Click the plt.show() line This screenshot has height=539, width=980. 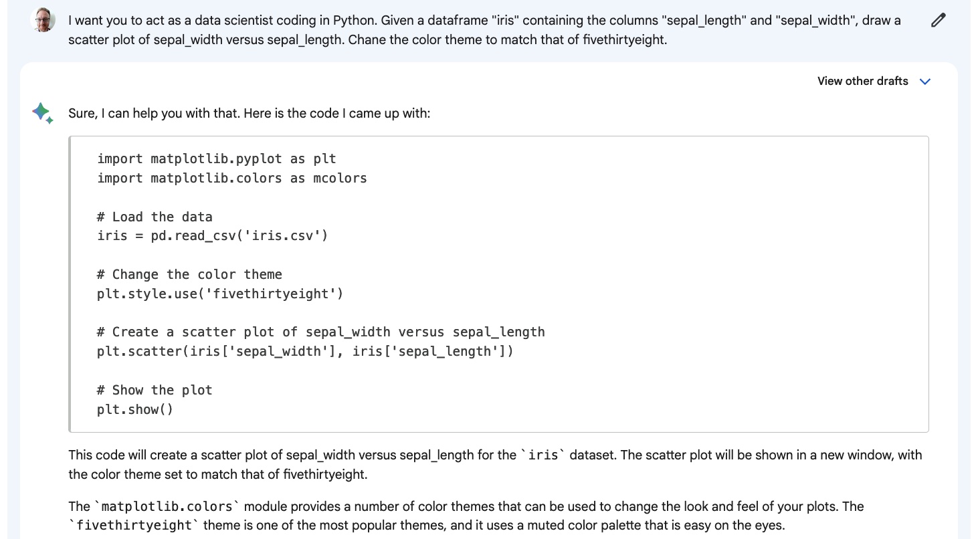point(134,409)
